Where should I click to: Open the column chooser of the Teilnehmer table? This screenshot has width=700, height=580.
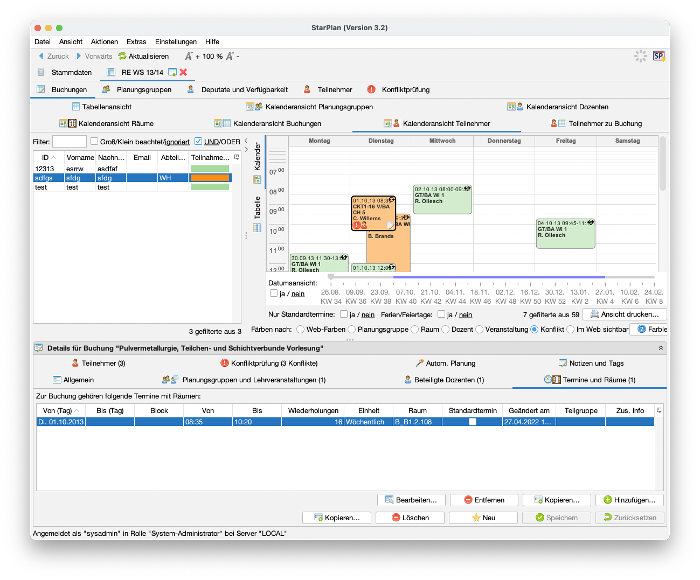pos(237,157)
